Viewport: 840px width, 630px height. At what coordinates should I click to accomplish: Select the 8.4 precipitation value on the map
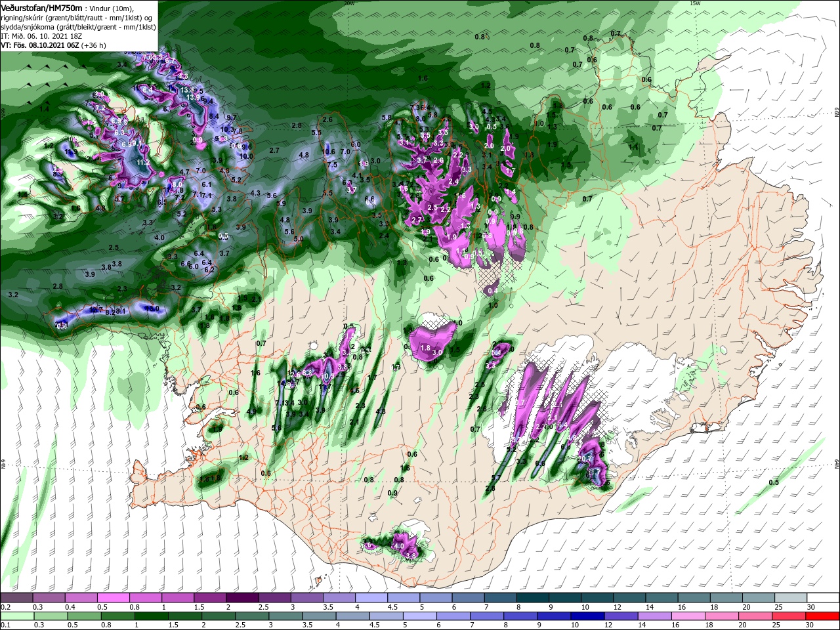214,116
